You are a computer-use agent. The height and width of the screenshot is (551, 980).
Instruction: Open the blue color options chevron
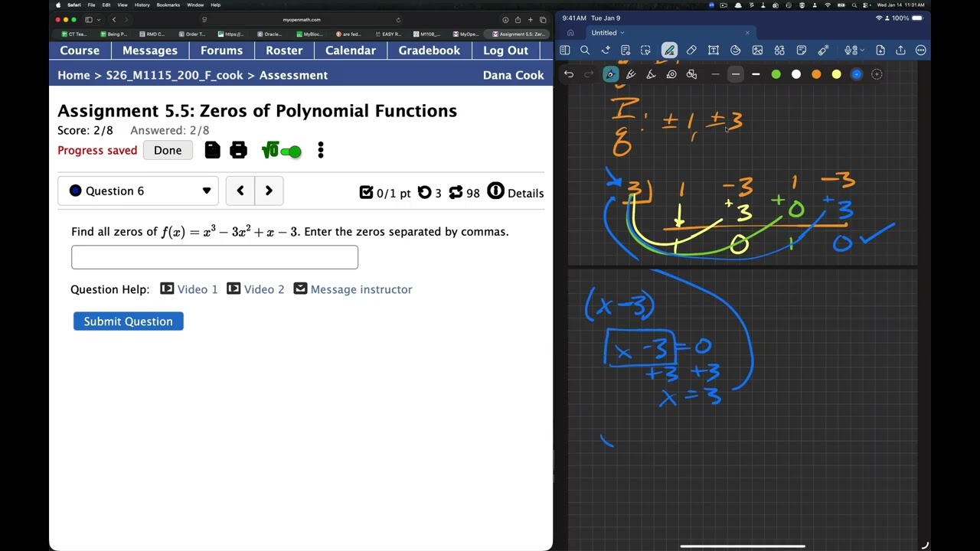pos(856,74)
